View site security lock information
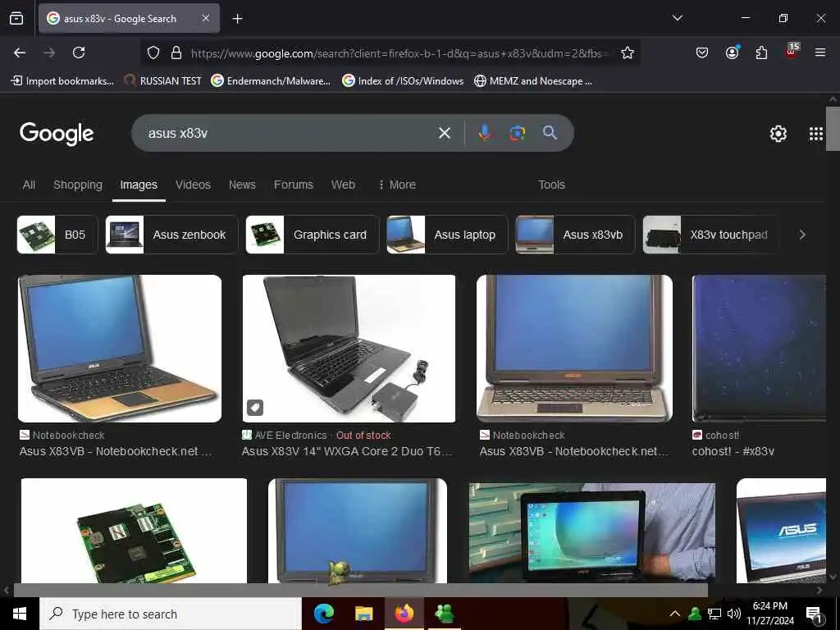The width and height of the screenshot is (840, 630). coord(176,52)
